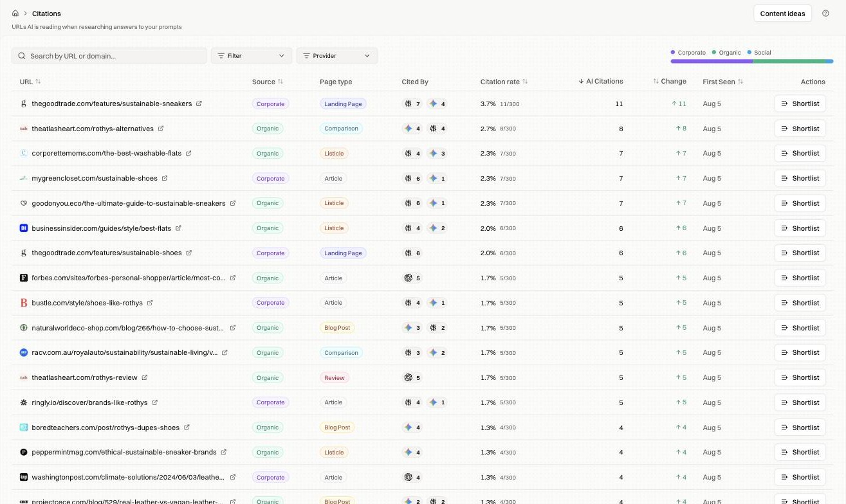Screen dimensions: 846x504
Task: Sort table by Citation rate column
Action: pos(504,82)
